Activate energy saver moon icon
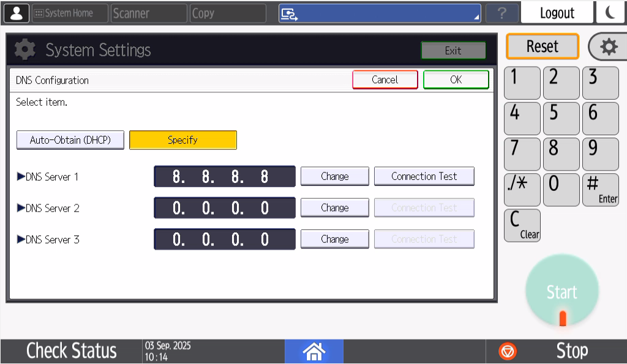This screenshot has width=627, height=364. pos(610,13)
